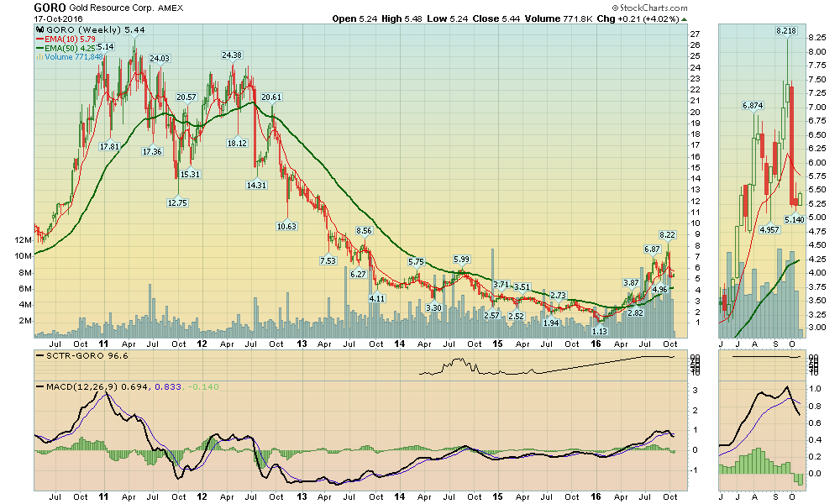Click the 12.75 price low label

177,203
